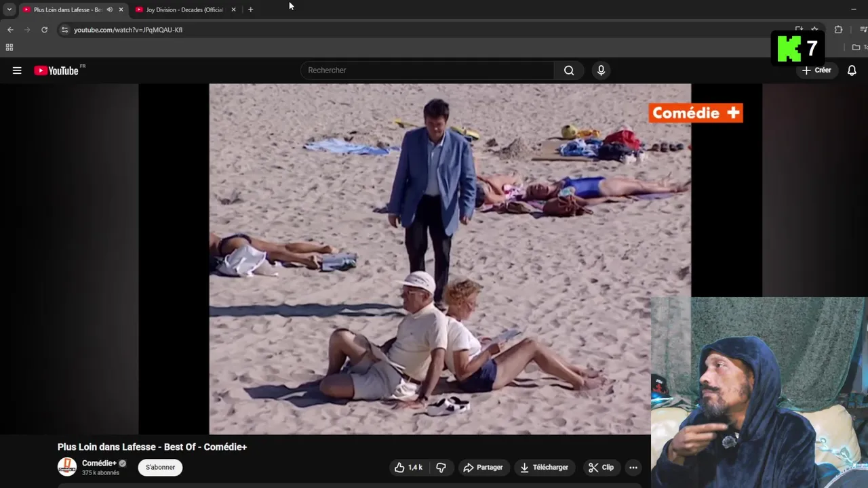This screenshot has width=868, height=488.
Task: Click the 1,4 k like count
Action: (416, 468)
